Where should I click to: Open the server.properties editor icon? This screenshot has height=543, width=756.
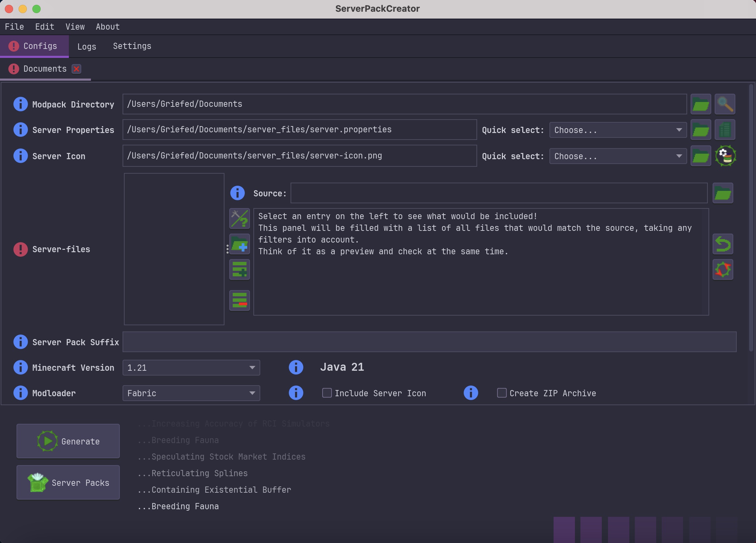[725, 130]
